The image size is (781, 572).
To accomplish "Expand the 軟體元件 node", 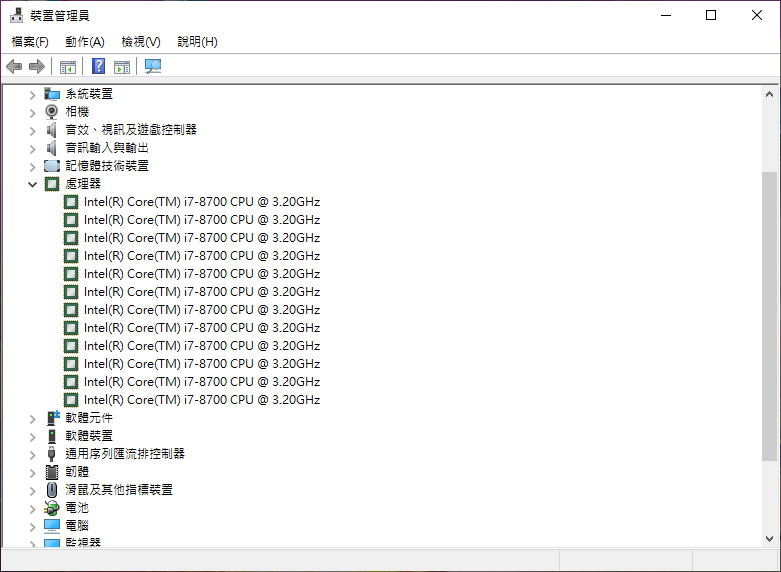I will pos(32,419).
